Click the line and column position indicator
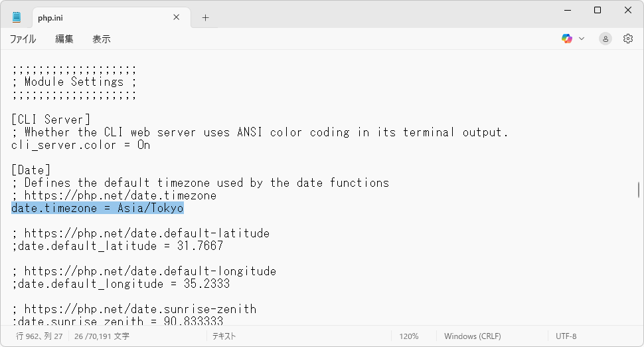The image size is (644, 347). pos(39,336)
